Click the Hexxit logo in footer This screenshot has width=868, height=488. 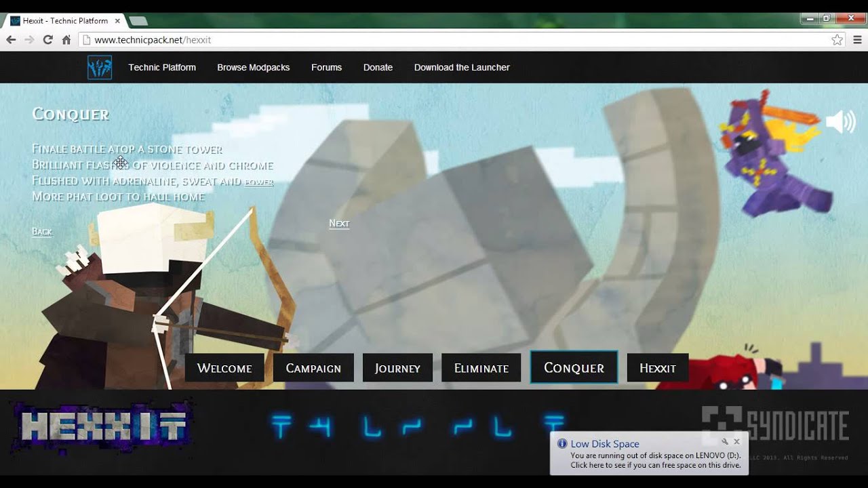tap(102, 427)
